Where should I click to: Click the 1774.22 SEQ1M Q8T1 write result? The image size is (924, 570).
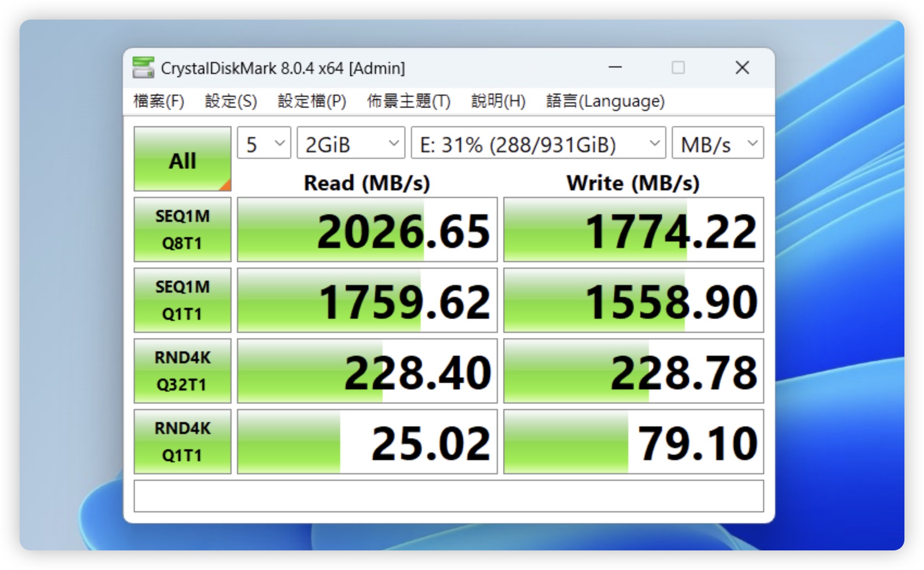coord(634,230)
